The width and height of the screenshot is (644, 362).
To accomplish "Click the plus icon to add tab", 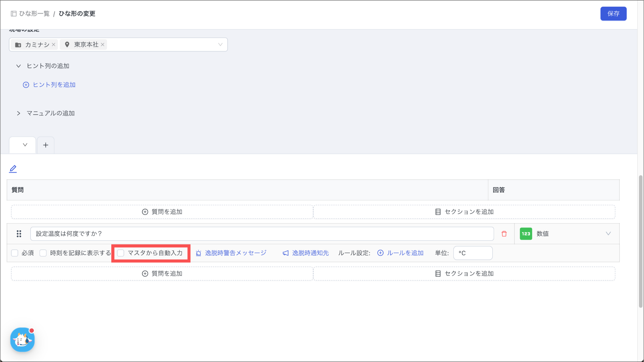I will point(46,145).
